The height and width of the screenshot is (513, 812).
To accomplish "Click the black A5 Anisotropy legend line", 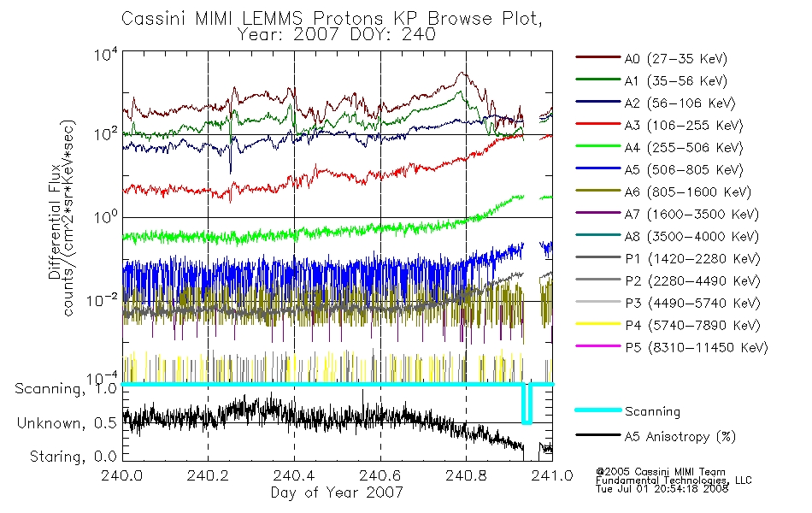I will click(x=598, y=435).
